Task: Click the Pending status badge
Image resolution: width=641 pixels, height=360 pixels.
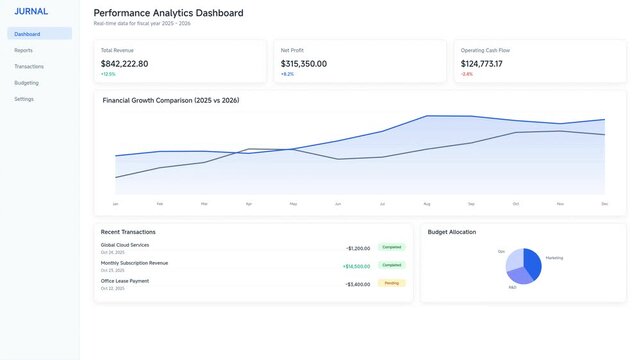Action: point(392,283)
